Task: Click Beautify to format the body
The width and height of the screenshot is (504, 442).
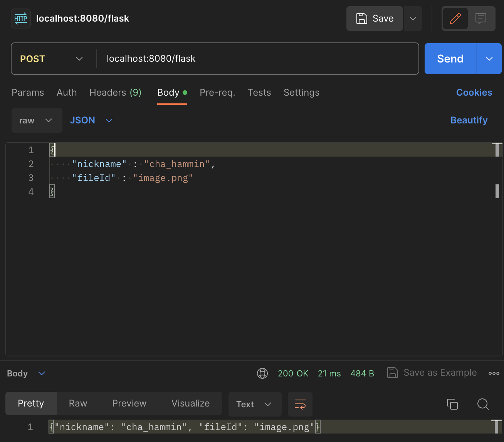Action: [469, 120]
